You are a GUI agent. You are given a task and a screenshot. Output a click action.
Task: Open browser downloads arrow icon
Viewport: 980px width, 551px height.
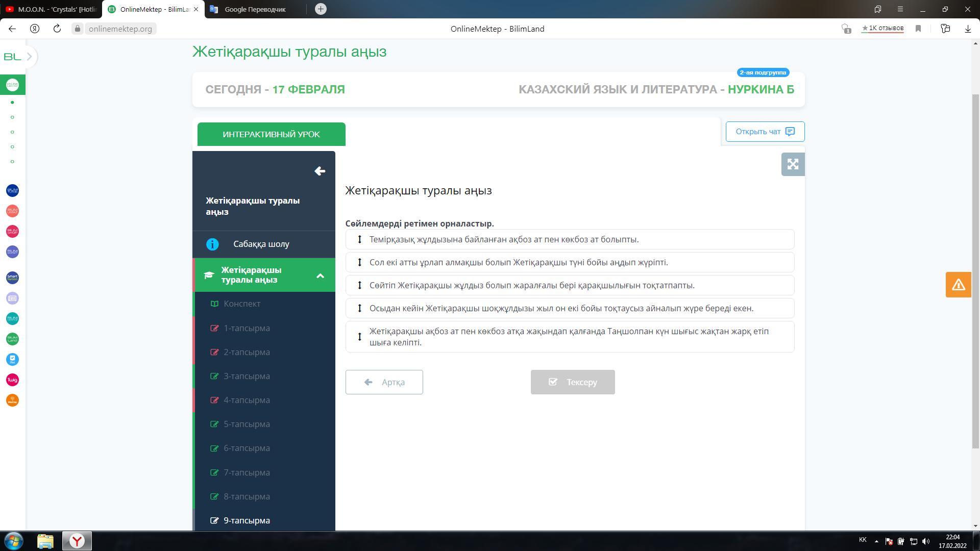[968, 29]
